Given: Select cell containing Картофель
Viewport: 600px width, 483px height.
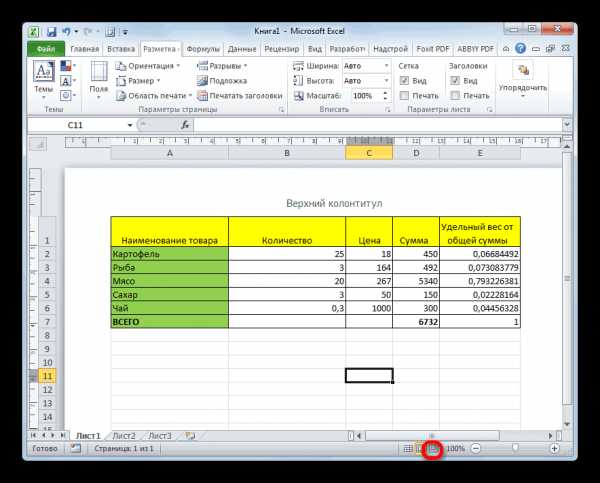Looking at the screenshot, I should [x=170, y=254].
